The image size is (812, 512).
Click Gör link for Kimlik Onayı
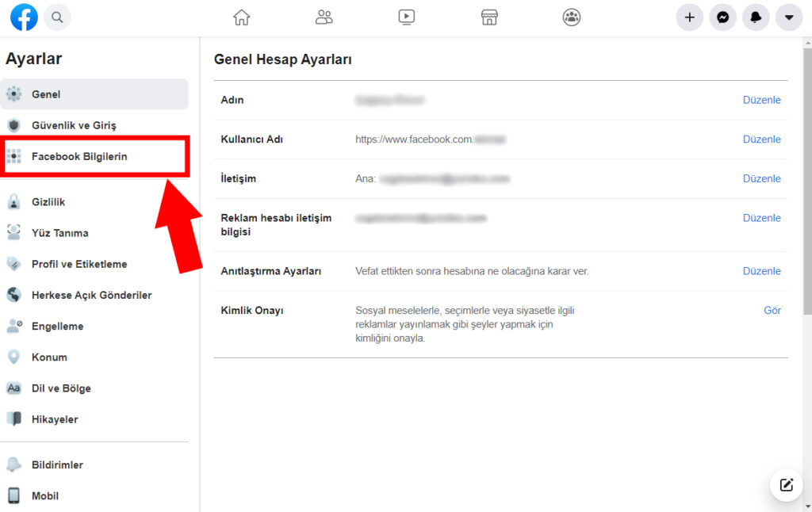[772, 311]
